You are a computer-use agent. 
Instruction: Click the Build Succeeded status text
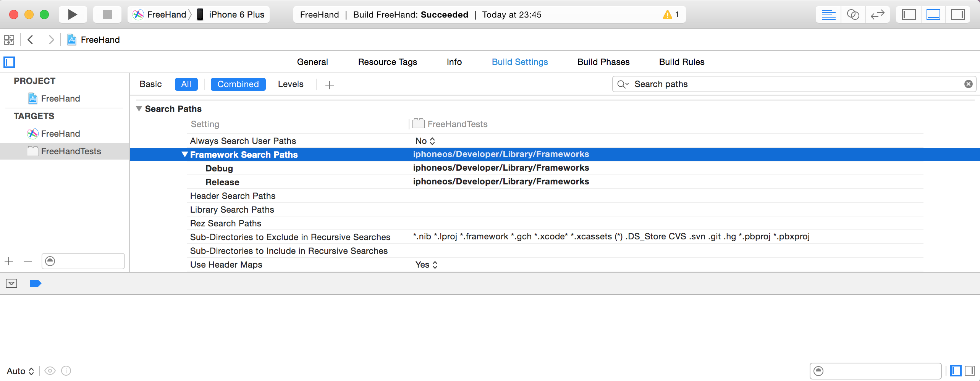pos(411,15)
